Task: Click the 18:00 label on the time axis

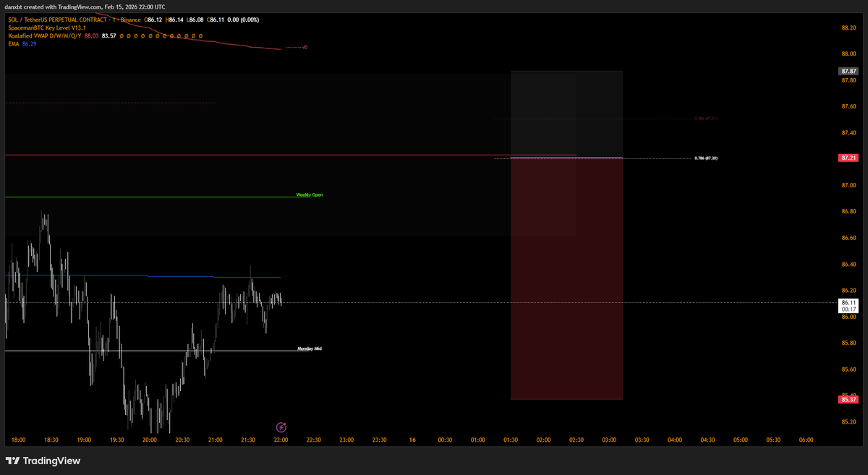Action: pyautogui.click(x=19, y=440)
